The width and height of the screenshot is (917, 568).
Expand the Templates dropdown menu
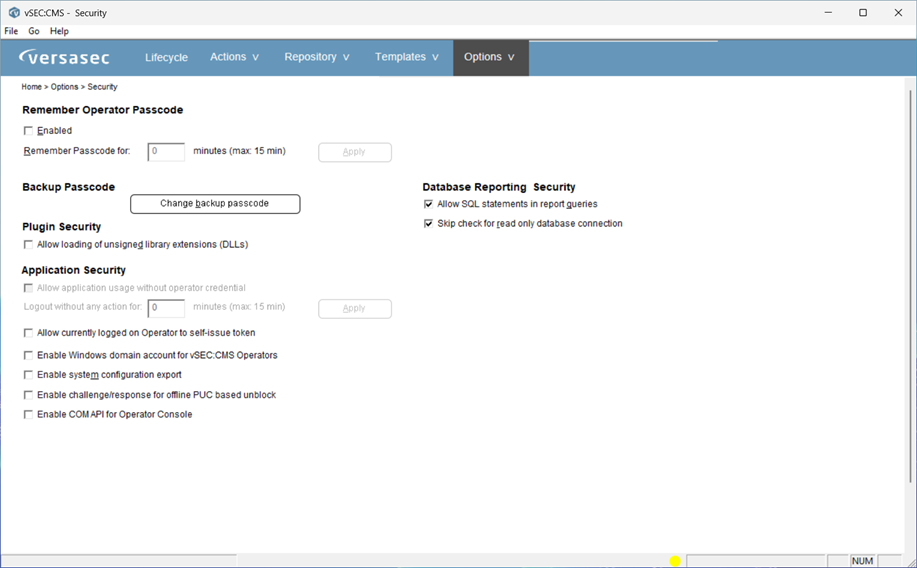point(406,57)
